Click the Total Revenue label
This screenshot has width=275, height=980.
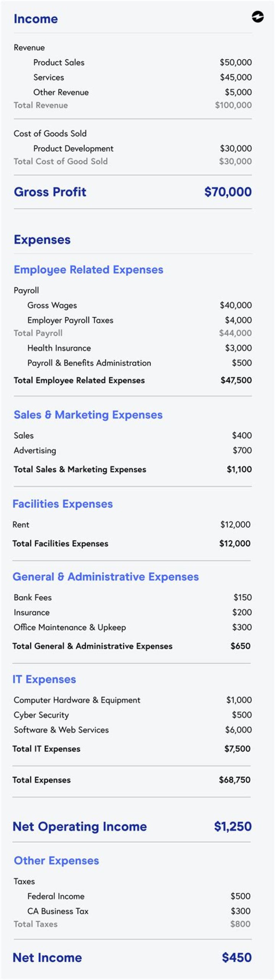(x=40, y=105)
